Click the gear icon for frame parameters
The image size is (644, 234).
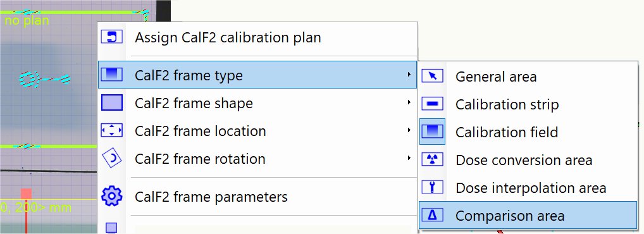pyautogui.click(x=112, y=196)
